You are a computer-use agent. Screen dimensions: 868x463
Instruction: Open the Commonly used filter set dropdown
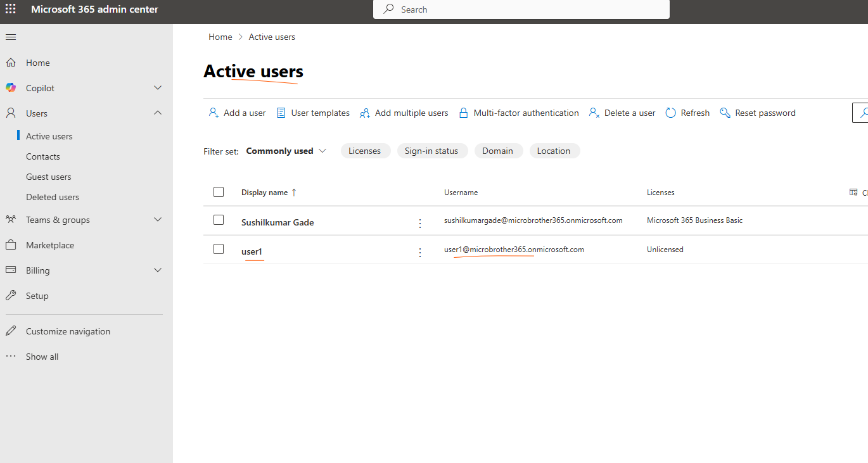coord(286,151)
